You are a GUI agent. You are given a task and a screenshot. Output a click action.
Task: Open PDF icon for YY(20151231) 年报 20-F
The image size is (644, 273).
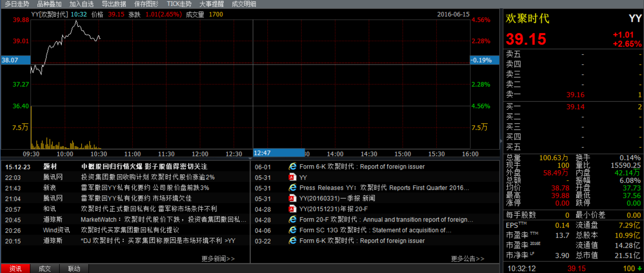click(292, 209)
